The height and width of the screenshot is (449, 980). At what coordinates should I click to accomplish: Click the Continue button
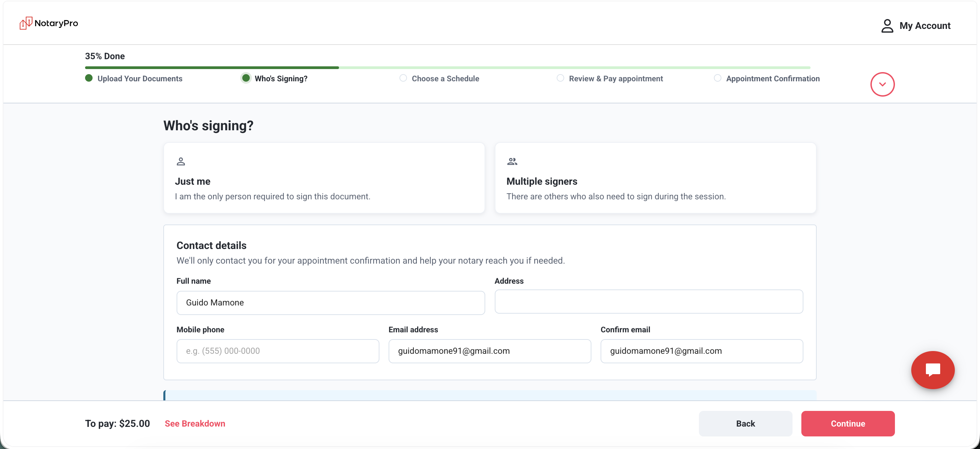(x=848, y=423)
